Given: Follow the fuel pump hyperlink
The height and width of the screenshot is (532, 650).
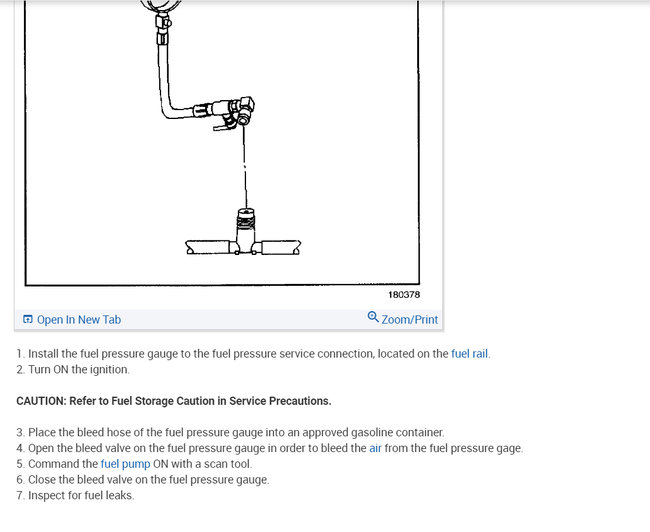Looking at the screenshot, I should click(x=125, y=464).
